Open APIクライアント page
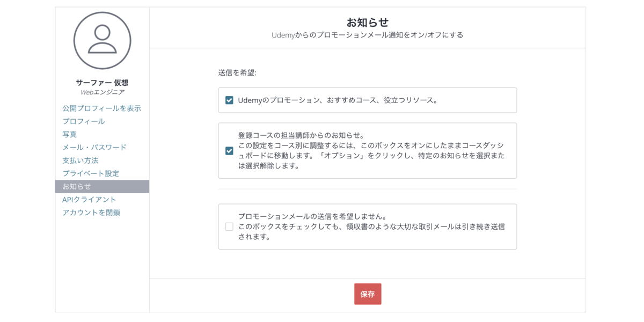Viewport: 644px width, 322px height. tap(89, 200)
